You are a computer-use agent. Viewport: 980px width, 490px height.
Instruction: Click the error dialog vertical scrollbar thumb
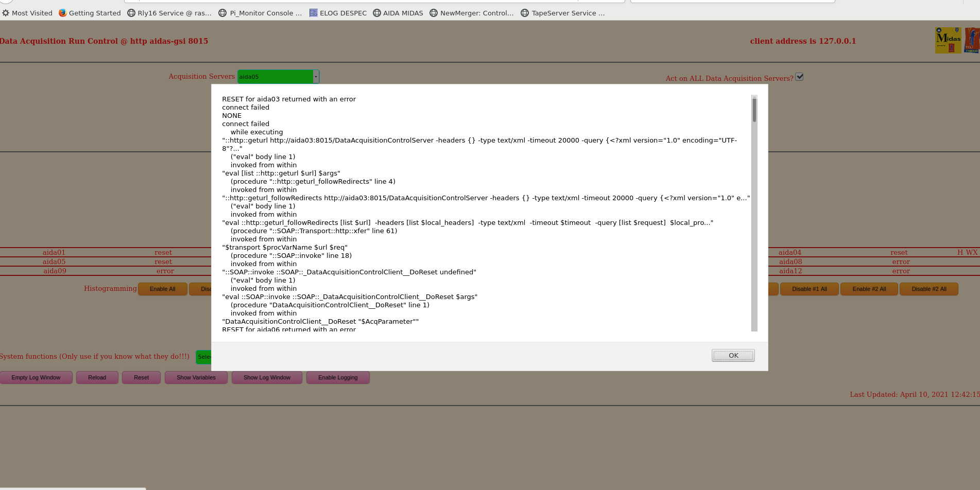point(754,109)
